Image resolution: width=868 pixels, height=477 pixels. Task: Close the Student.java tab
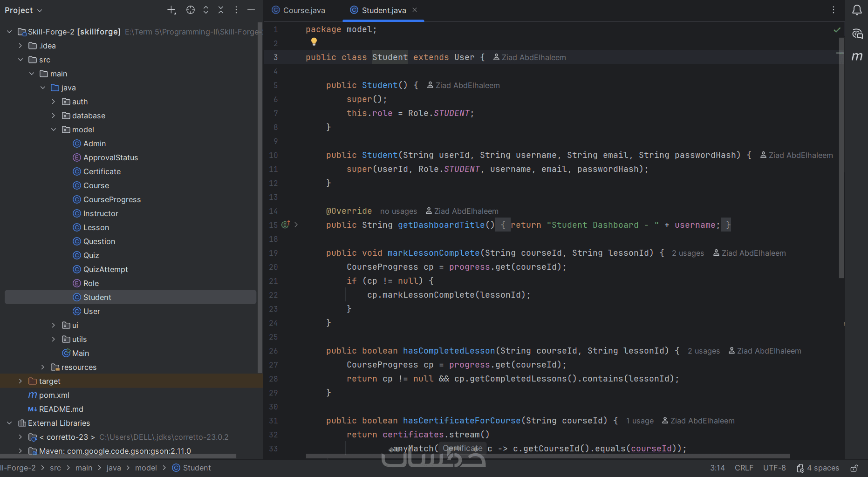point(415,10)
